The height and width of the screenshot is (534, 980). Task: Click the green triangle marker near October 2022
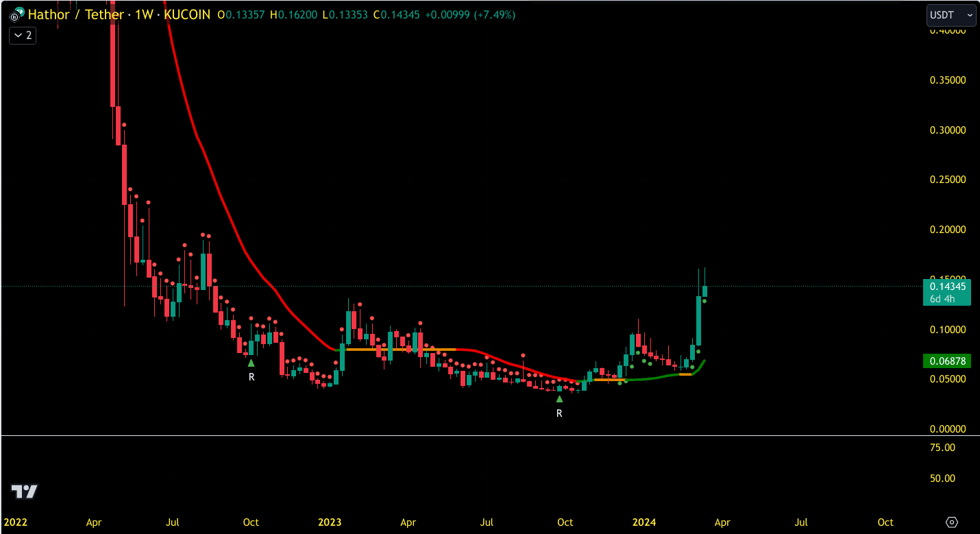click(251, 363)
